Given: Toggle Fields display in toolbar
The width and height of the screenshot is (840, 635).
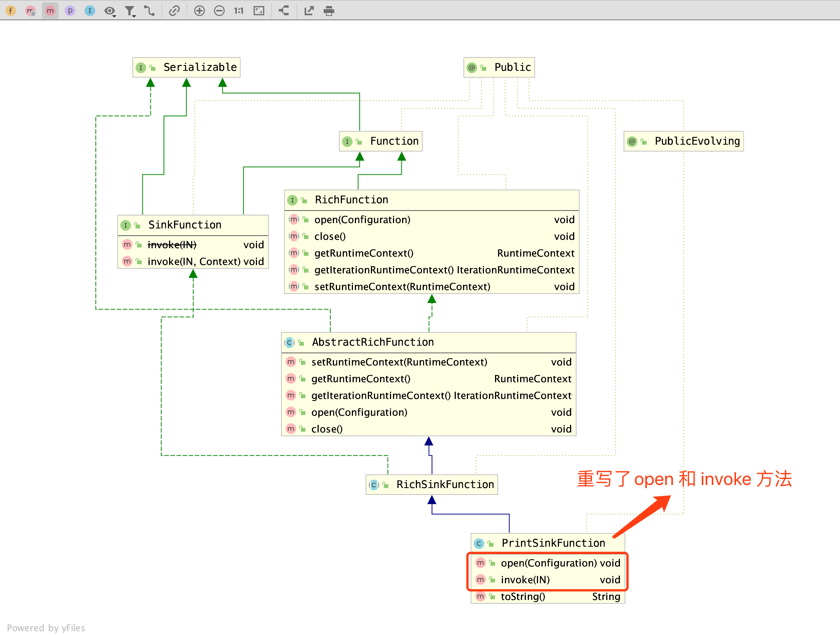Looking at the screenshot, I should (11, 11).
